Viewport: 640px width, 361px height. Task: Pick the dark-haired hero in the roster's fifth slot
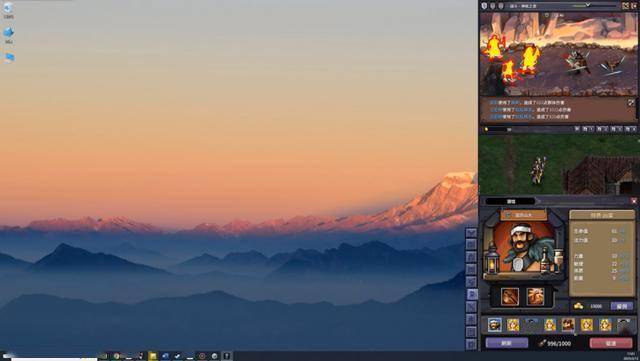(x=568, y=325)
